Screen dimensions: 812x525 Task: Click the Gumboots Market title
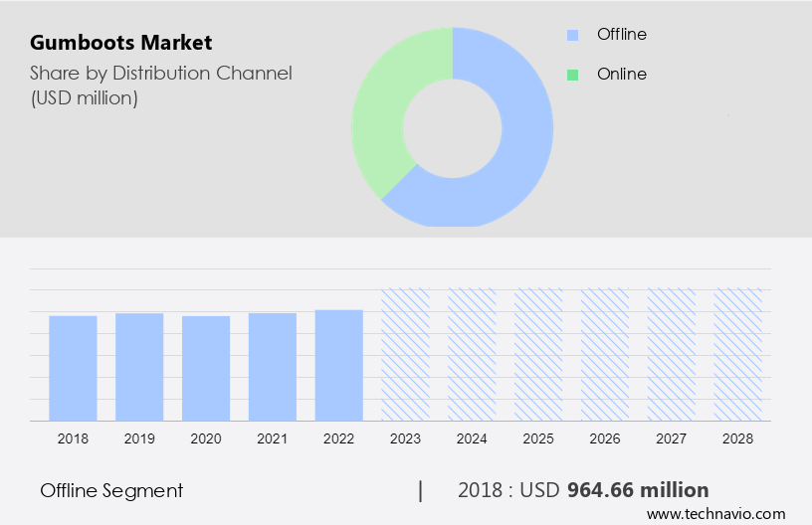tap(120, 43)
